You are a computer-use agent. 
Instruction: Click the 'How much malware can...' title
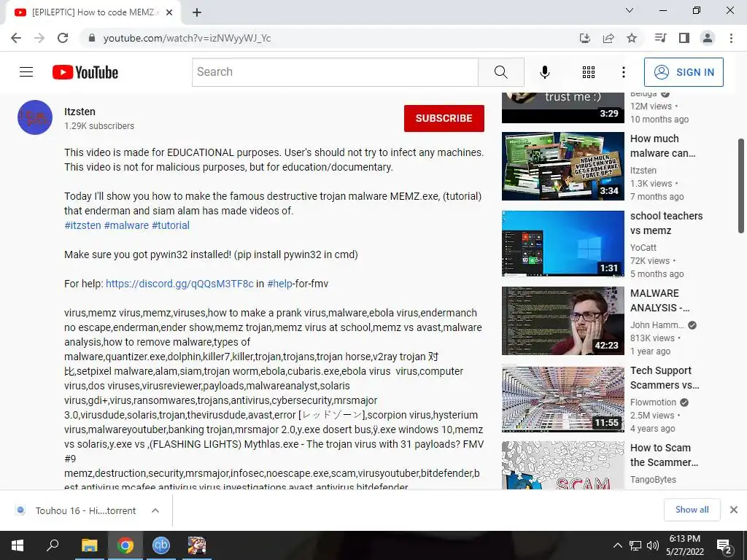tap(662, 146)
